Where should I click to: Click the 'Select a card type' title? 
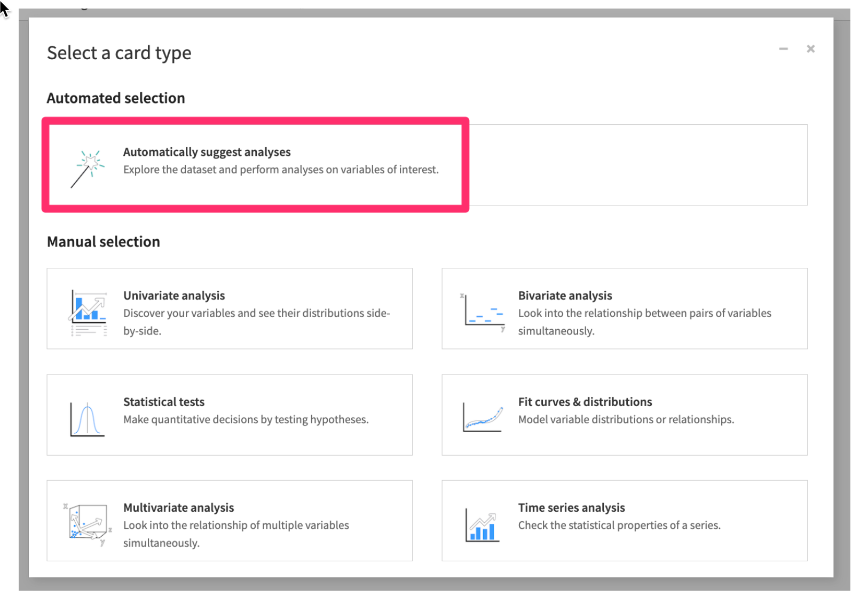pyautogui.click(x=119, y=53)
